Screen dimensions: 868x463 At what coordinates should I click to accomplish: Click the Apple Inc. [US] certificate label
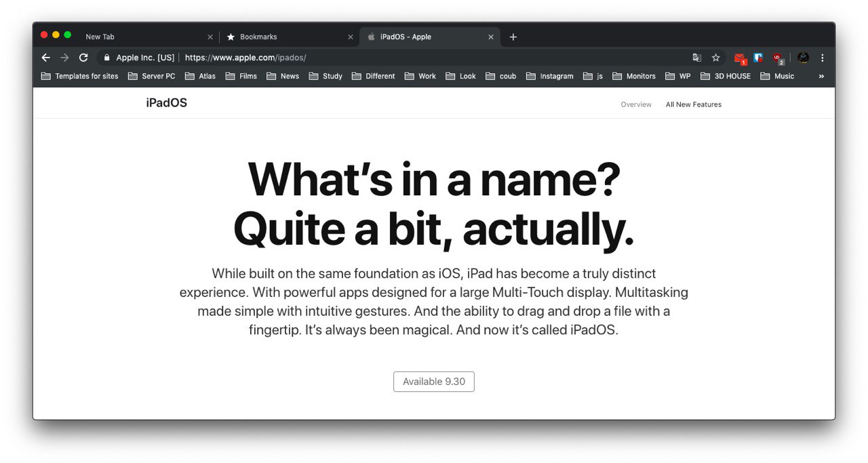pos(145,58)
